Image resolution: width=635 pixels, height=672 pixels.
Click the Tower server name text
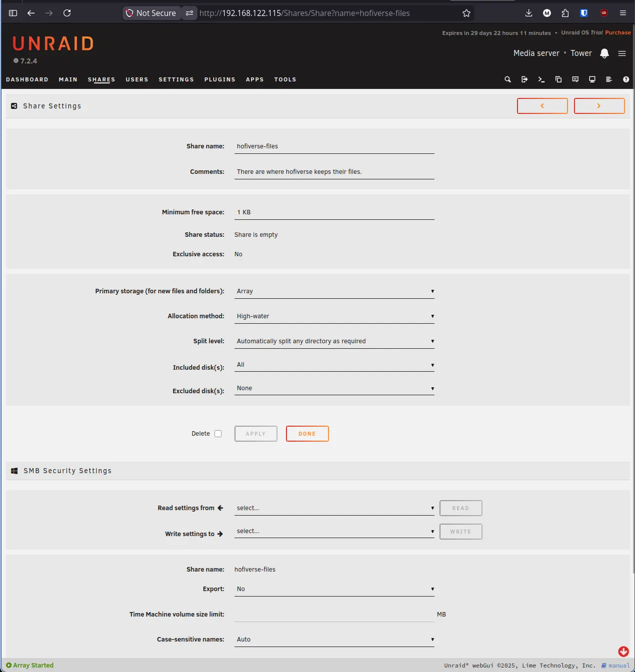click(581, 53)
